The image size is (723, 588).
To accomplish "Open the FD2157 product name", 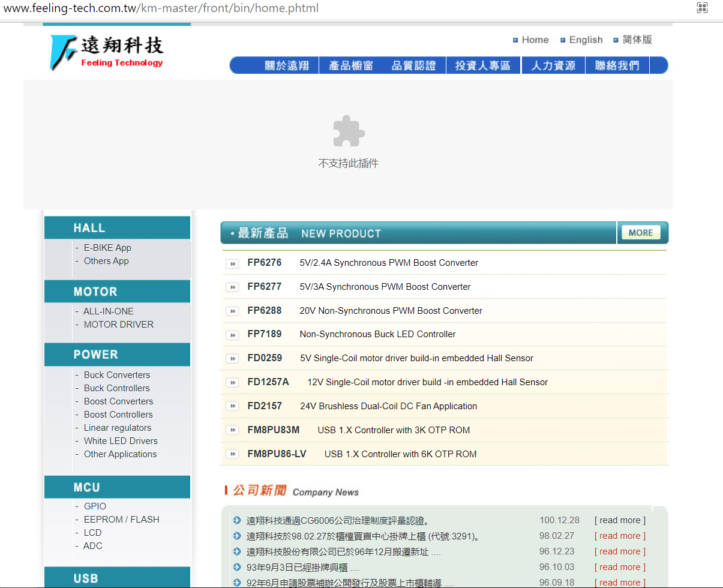I will [265, 406].
